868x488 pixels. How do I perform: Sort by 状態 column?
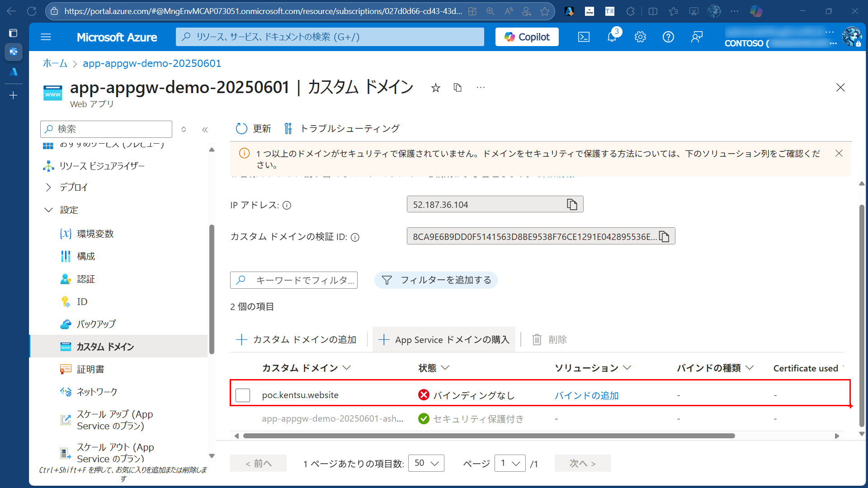coord(434,368)
